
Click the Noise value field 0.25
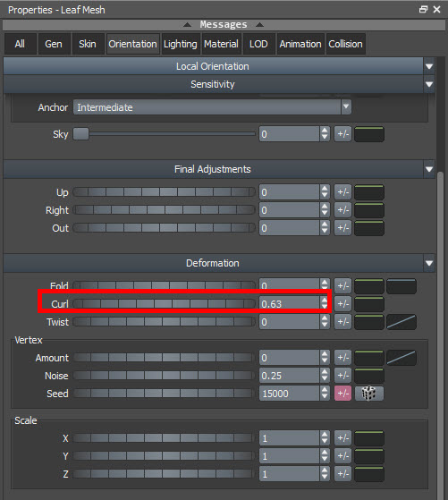290,376
